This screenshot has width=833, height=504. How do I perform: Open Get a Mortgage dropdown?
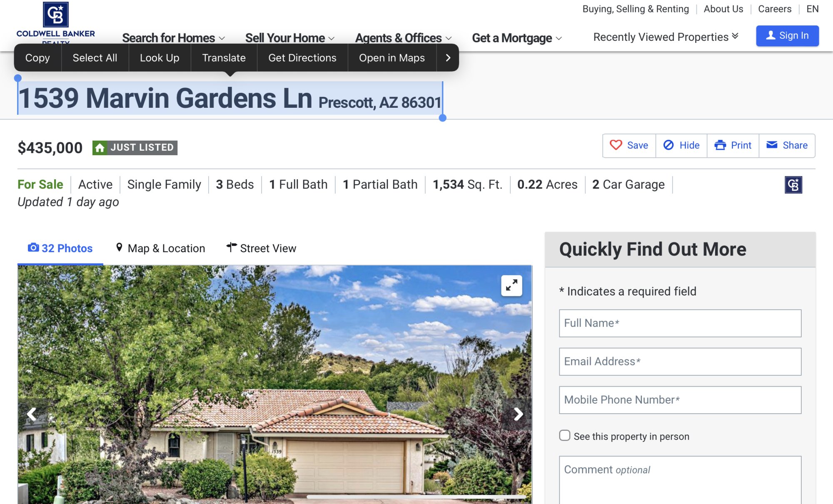click(x=517, y=38)
